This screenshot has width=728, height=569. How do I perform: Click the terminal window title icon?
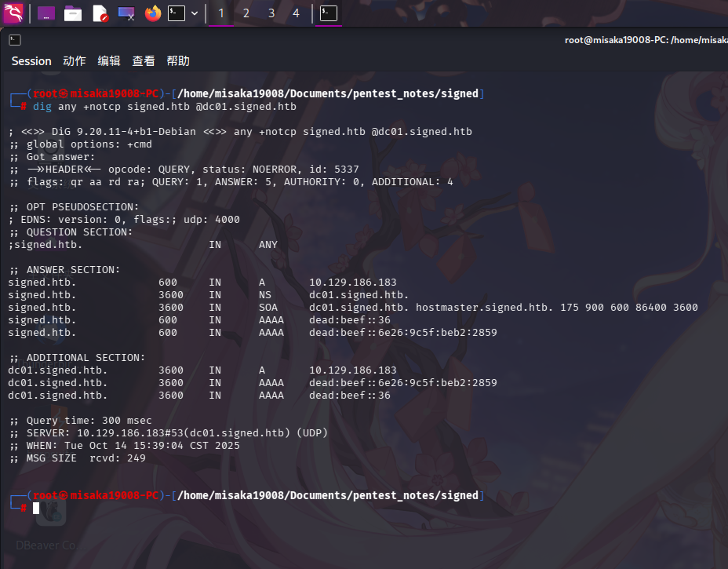coord(15,40)
